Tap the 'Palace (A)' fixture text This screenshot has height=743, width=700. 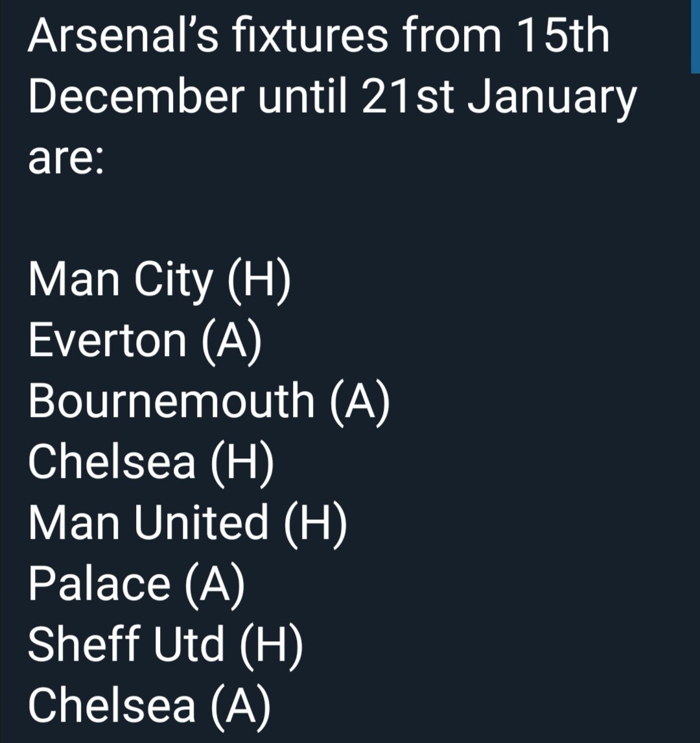(x=137, y=584)
